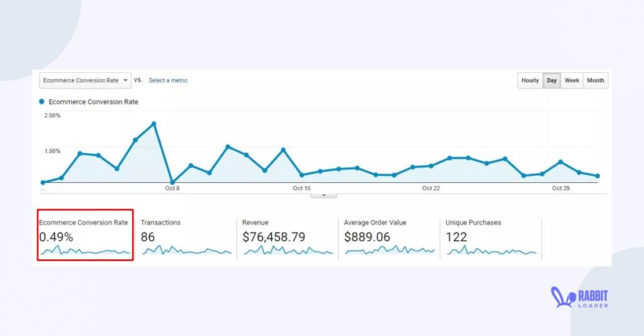Click the Oct 8 axis label
The height and width of the screenshot is (336, 644).
172,188
